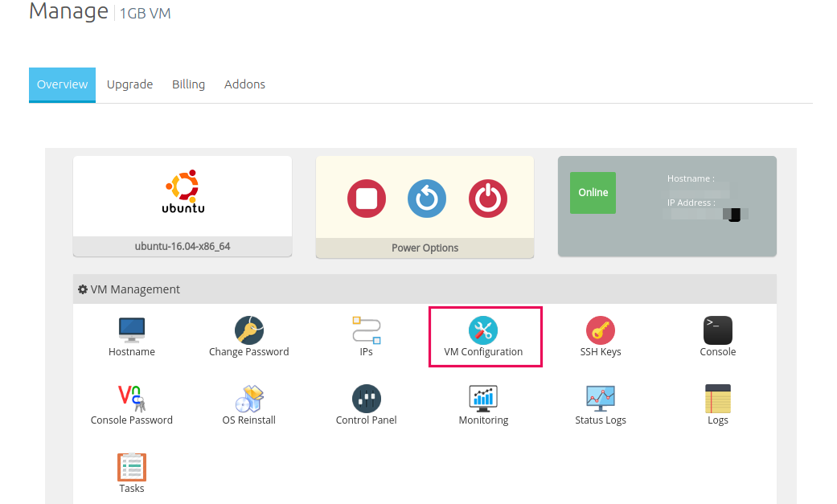Image resolution: width=837 pixels, height=504 pixels.
Task: Open the server Console
Action: [717, 335]
